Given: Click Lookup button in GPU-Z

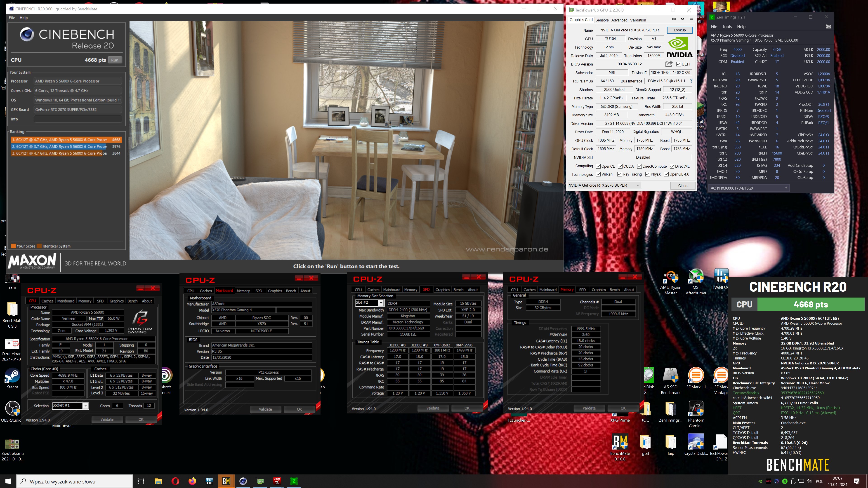Looking at the screenshot, I should click(x=680, y=30).
